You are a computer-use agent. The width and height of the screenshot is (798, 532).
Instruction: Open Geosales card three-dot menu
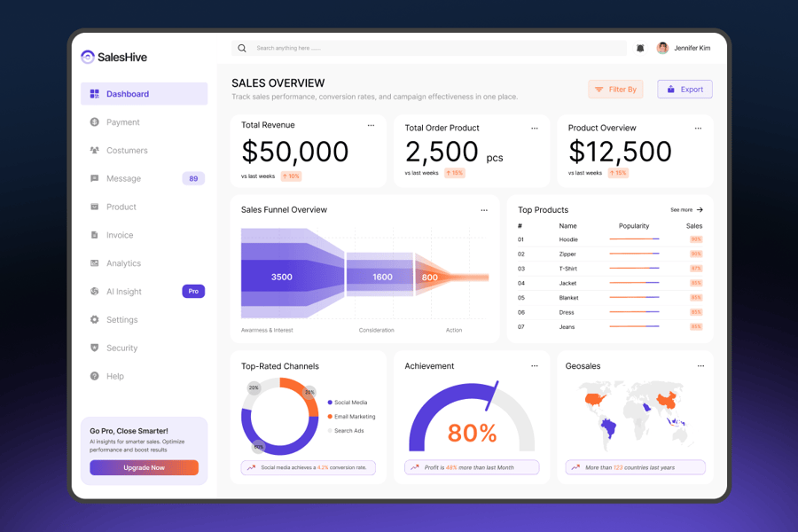[x=700, y=365]
